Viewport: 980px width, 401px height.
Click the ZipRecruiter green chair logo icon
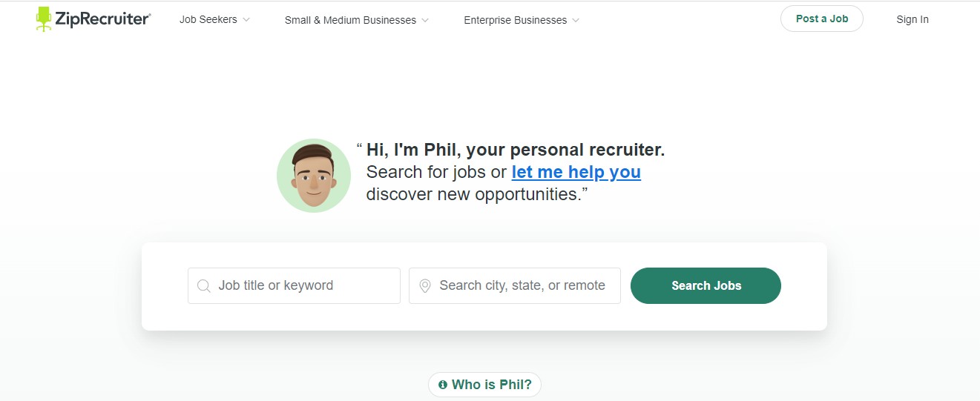click(44, 19)
